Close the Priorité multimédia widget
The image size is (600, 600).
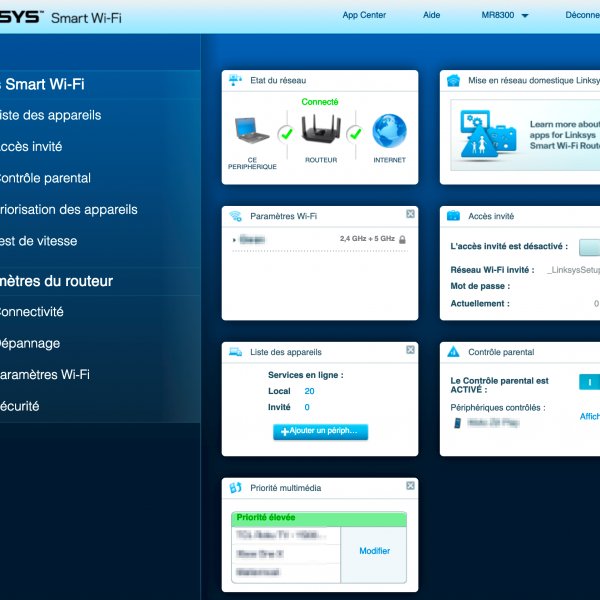click(410, 487)
